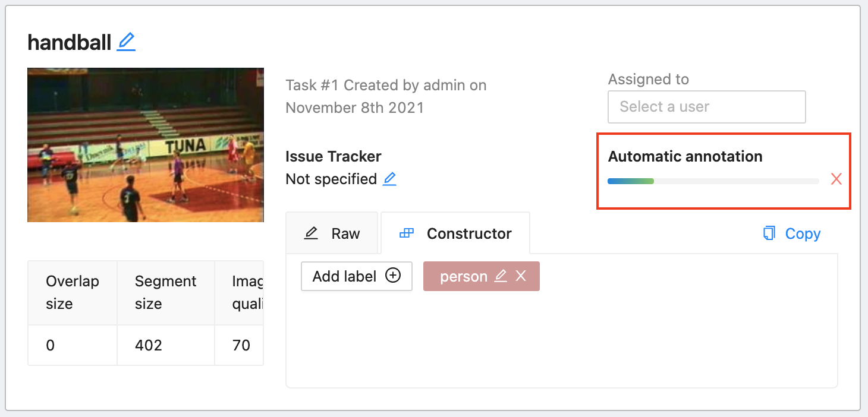Switch to the Raw tab
868x417 pixels.
tap(345, 233)
